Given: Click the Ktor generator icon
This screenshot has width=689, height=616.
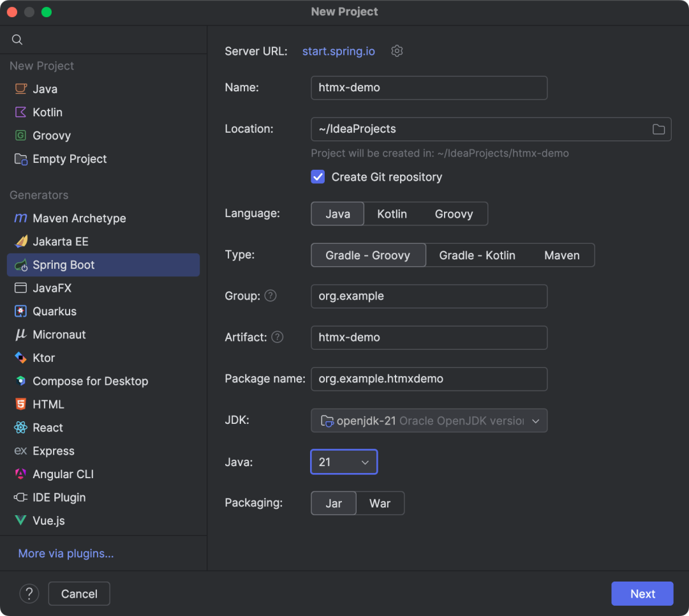Looking at the screenshot, I should tap(20, 358).
